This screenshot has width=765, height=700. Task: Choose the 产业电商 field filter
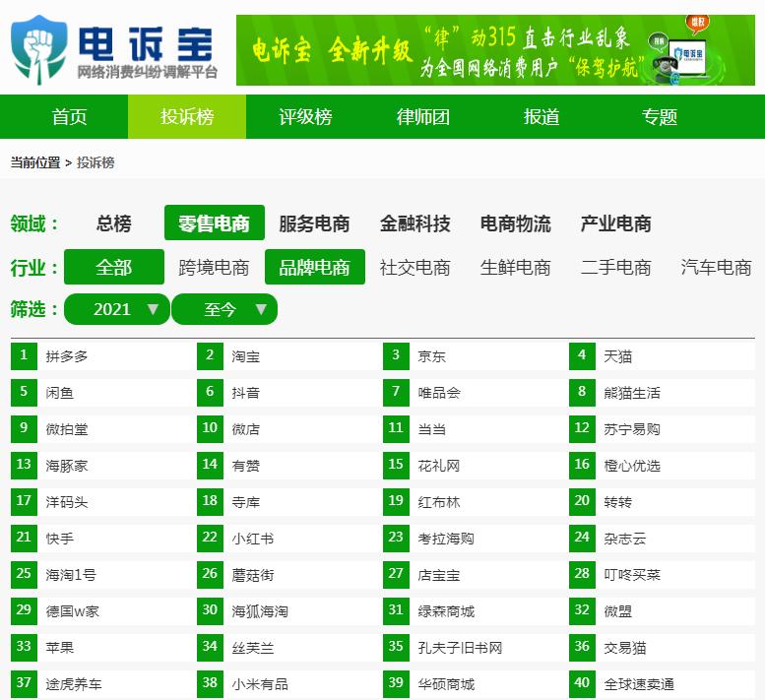(615, 223)
